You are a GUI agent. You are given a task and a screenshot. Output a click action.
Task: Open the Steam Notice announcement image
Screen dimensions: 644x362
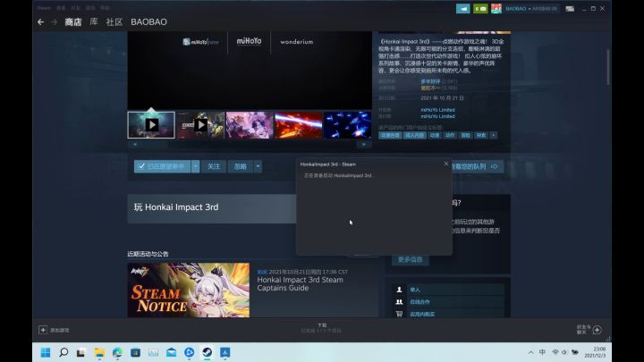189,290
